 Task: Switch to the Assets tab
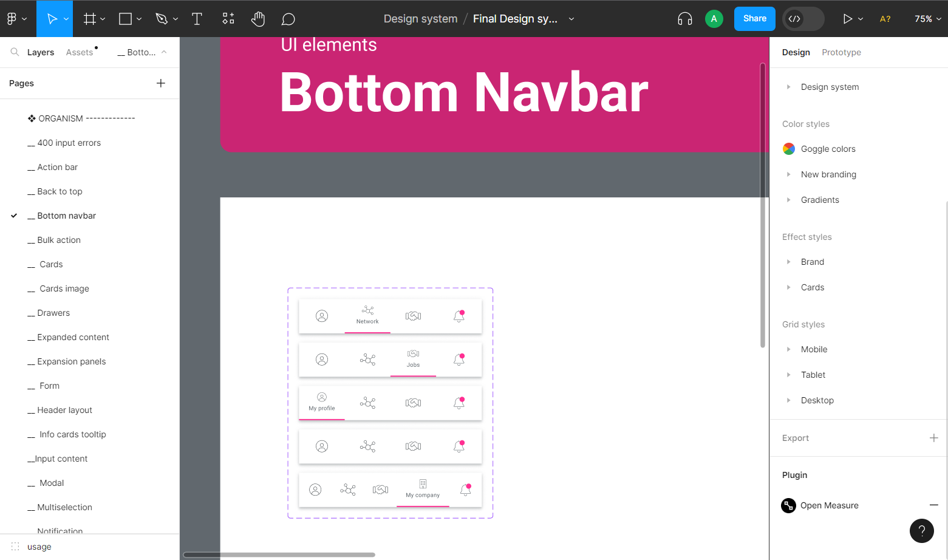coord(80,52)
